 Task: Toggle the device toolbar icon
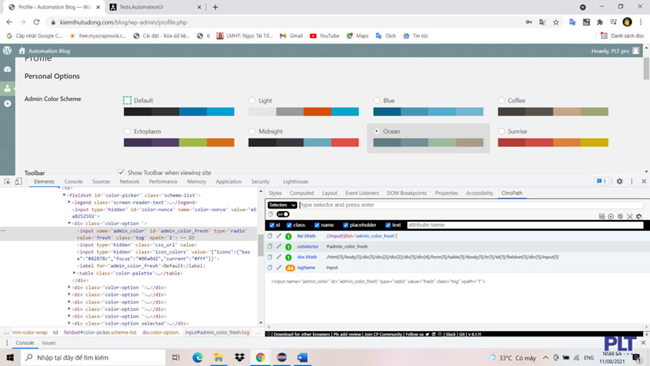[x=18, y=182]
